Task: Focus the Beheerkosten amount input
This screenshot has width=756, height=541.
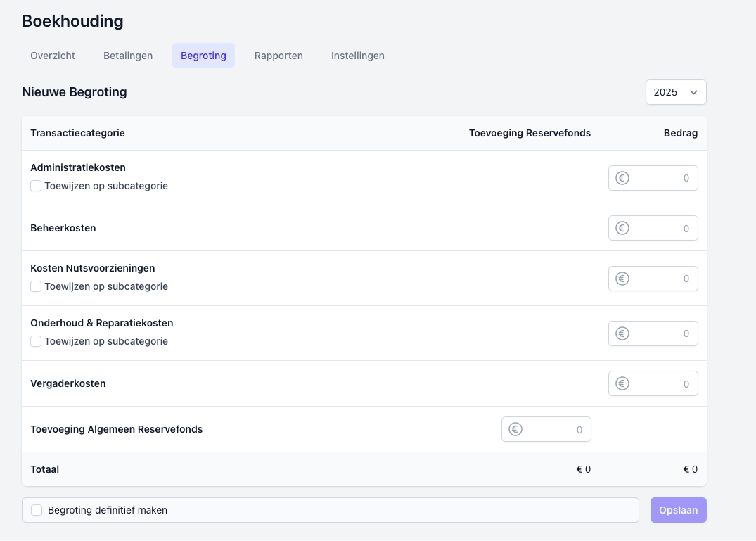Action: [x=661, y=228]
